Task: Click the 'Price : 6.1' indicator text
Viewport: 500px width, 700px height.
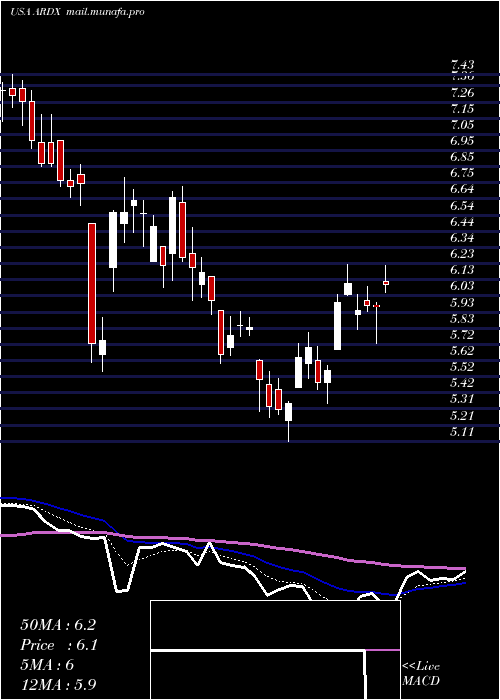Action: [x=59, y=645]
